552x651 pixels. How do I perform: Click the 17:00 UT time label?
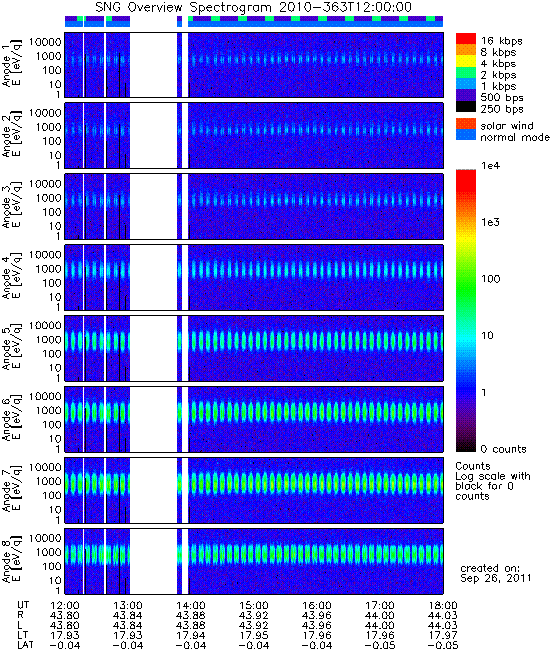click(380, 605)
